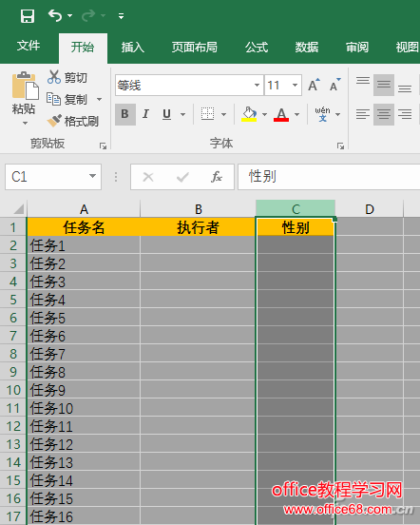Viewport: 420px width, 525px height.
Task: Toggle Underline formatting
Action: (x=166, y=114)
